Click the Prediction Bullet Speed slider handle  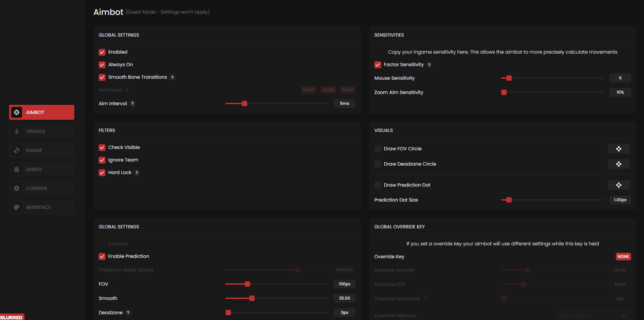coord(297,270)
